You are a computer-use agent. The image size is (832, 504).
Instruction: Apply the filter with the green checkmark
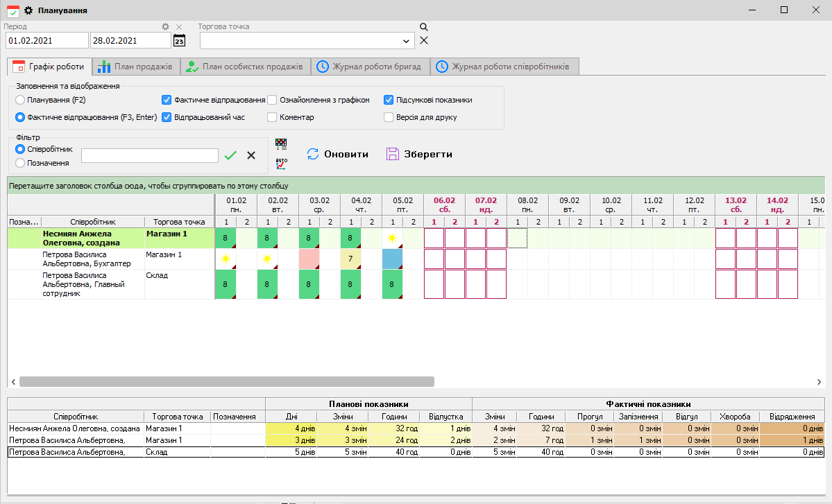point(230,155)
